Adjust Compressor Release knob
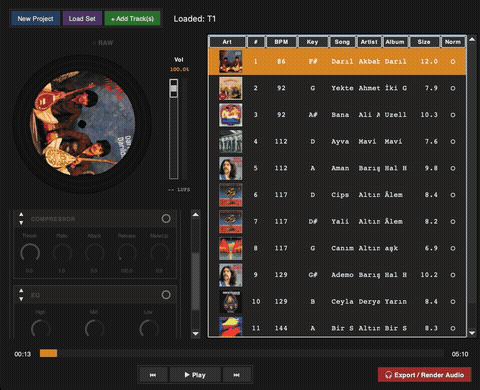Image resolution: width=480 pixels, height=390 pixels. tap(127, 253)
